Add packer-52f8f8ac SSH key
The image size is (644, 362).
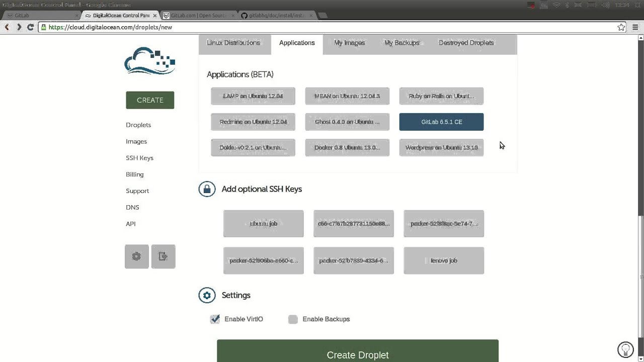click(x=444, y=223)
